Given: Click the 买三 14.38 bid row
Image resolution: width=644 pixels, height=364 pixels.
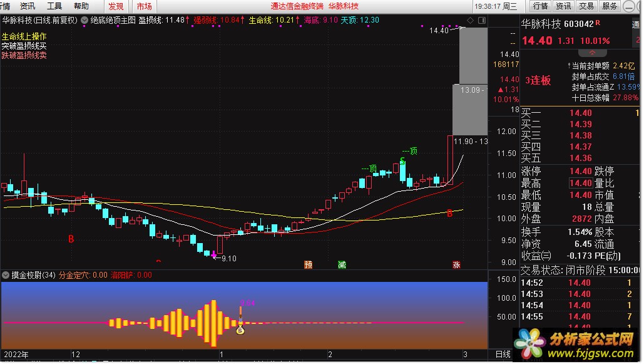Looking at the screenshot, I should pos(580,135).
